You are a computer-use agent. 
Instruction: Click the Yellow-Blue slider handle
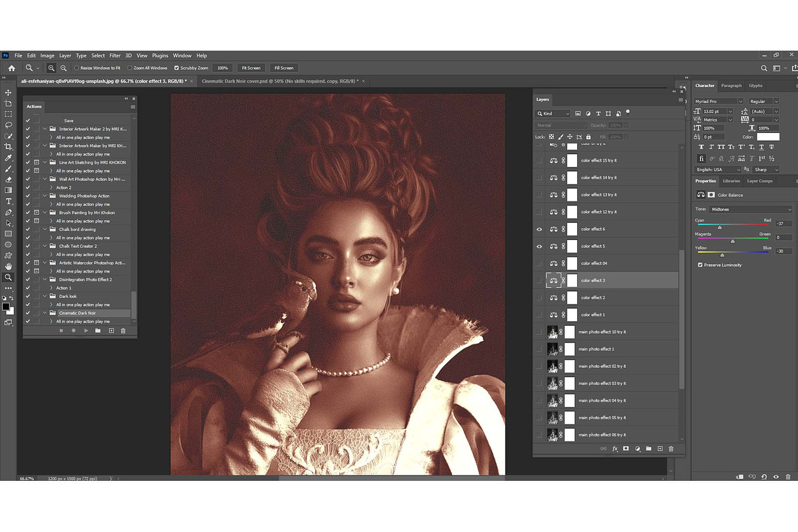pyautogui.click(x=722, y=254)
